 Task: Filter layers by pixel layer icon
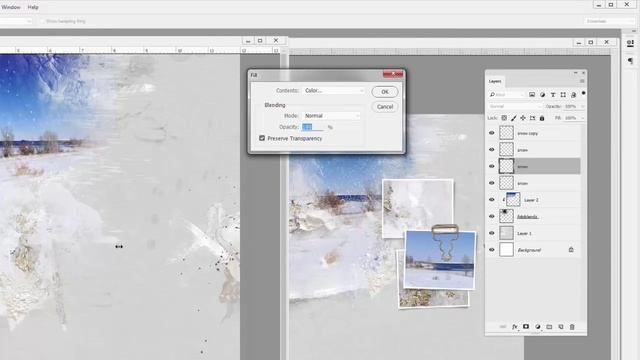coord(532,95)
